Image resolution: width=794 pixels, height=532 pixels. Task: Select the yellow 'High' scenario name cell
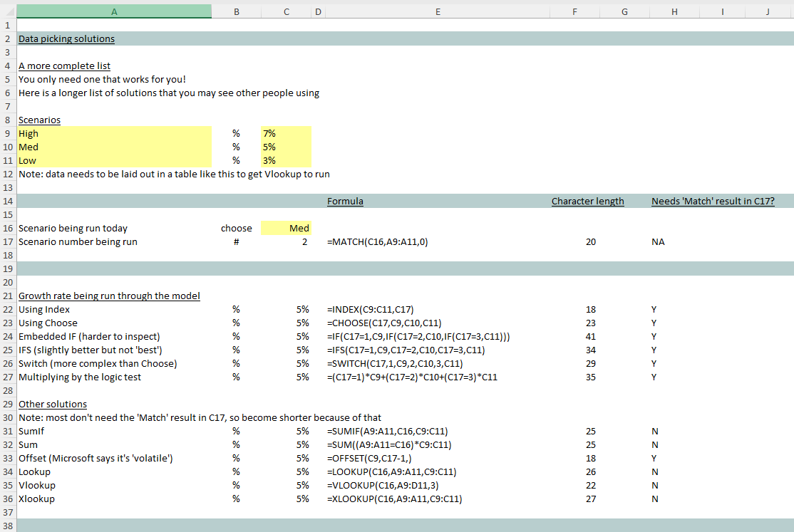click(114, 134)
